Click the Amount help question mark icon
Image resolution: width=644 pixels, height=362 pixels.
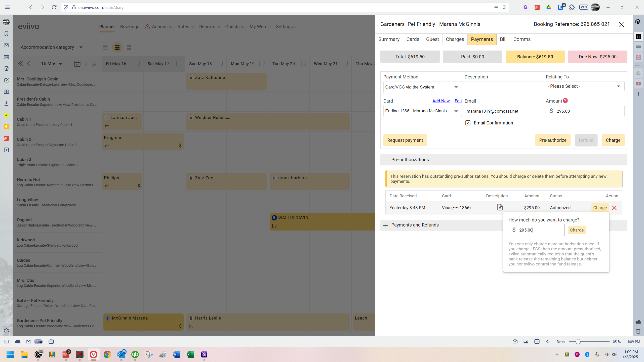point(565,101)
